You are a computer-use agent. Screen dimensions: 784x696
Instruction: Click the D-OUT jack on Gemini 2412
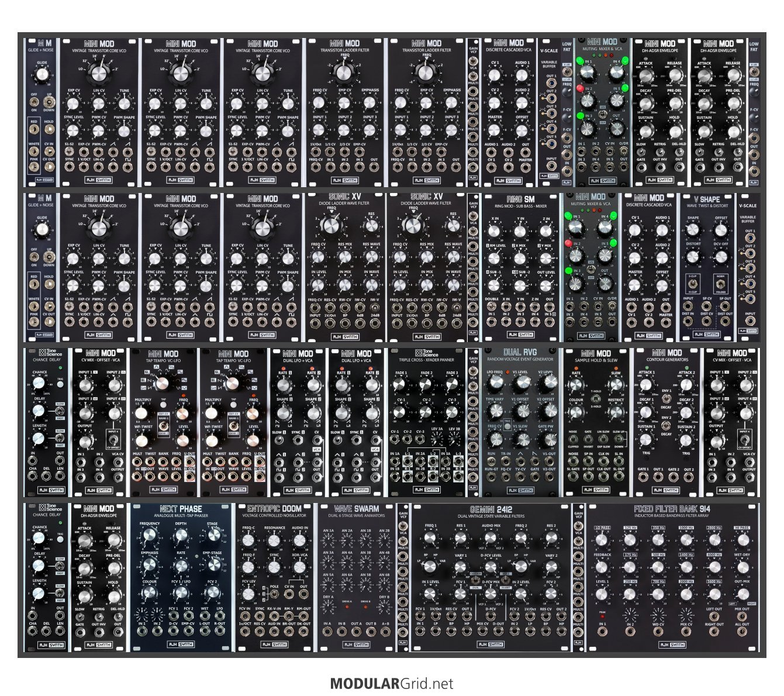click(498, 631)
